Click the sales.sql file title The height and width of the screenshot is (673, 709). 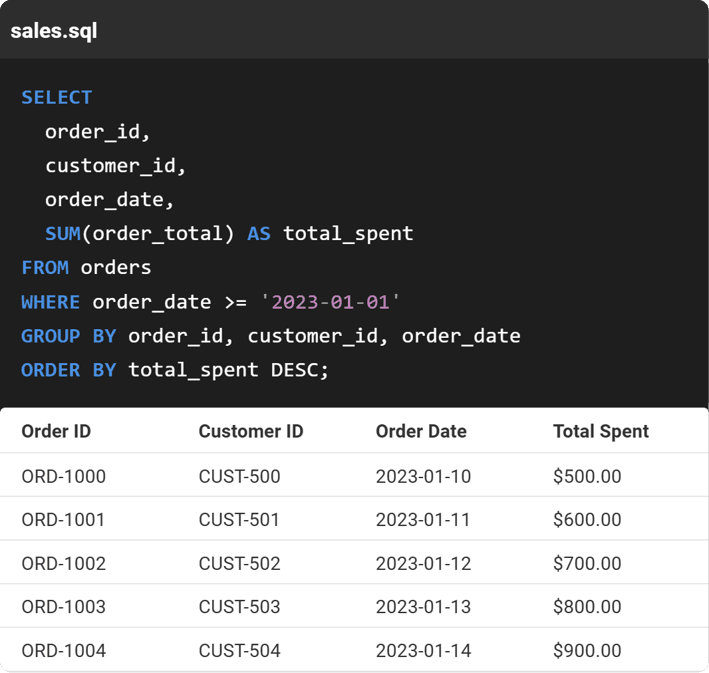[x=53, y=30]
